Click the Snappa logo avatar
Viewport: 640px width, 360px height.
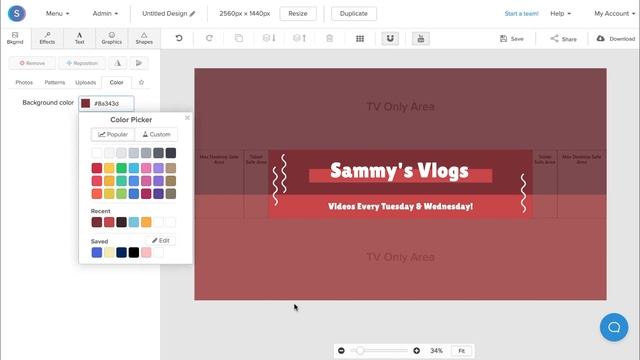pyautogui.click(x=17, y=13)
